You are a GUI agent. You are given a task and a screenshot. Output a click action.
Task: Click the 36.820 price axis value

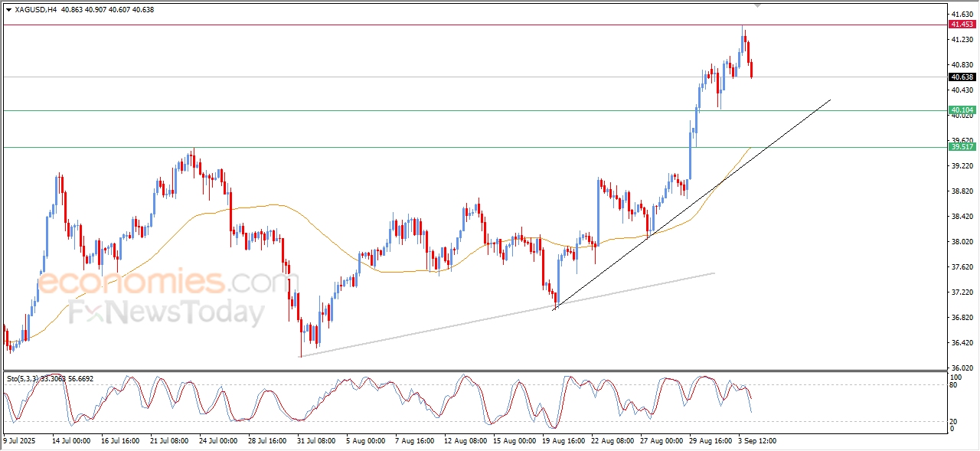(962, 318)
